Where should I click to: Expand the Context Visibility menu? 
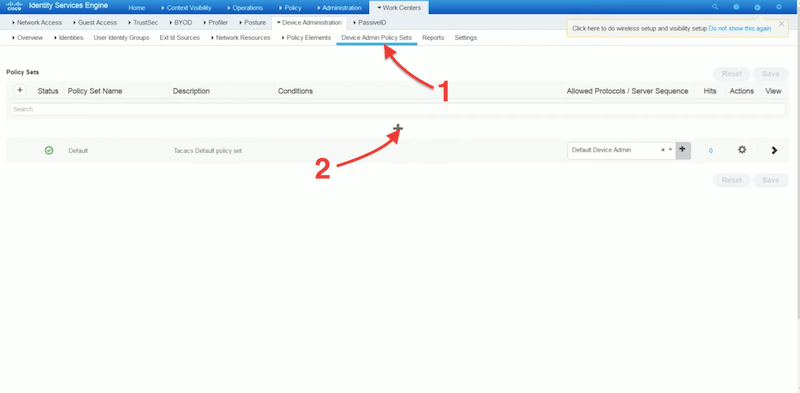pos(186,8)
